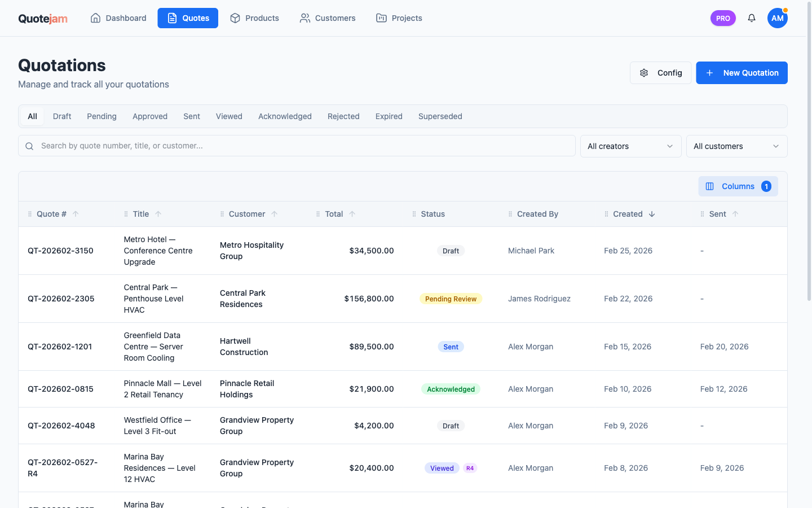Switch to the Pending tab
The image size is (812, 508).
point(101,116)
